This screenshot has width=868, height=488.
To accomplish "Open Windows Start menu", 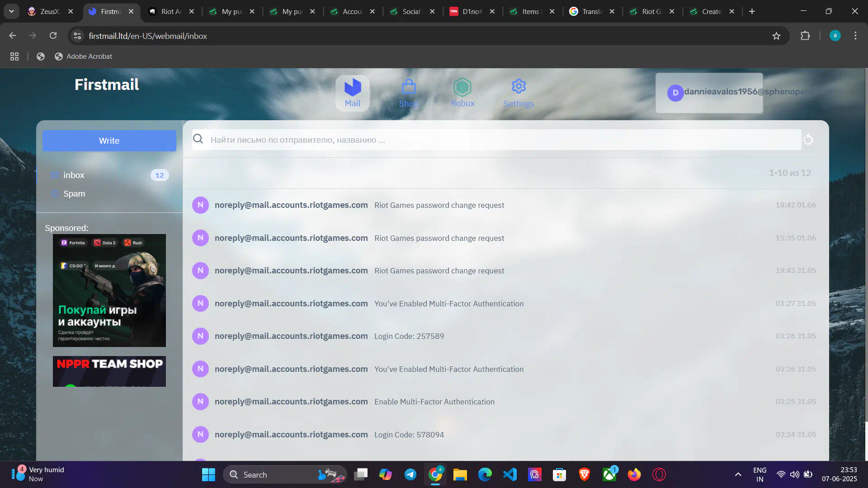I will pyautogui.click(x=208, y=474).
